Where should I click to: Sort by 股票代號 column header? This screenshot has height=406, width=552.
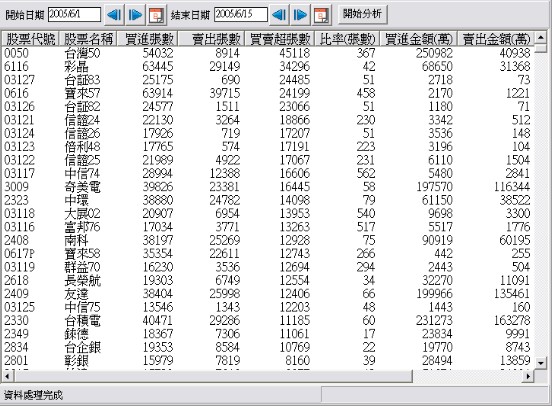31,39
